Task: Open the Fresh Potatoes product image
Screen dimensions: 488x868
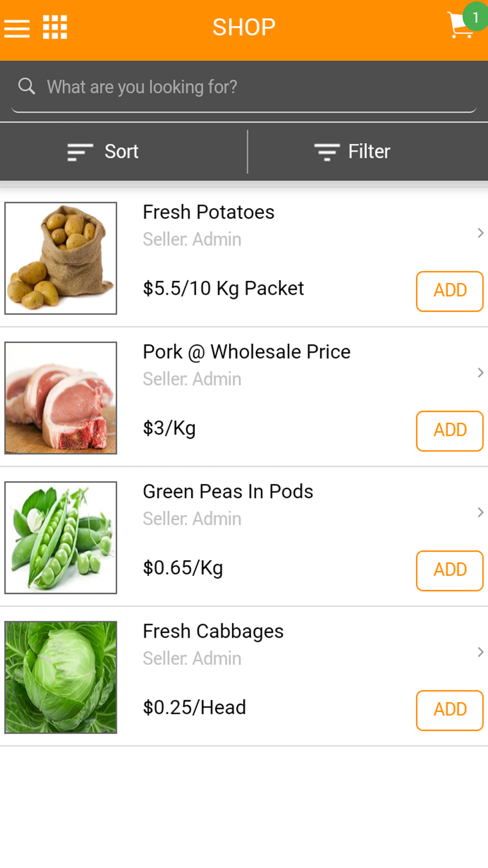Action: tap(61, 258)
